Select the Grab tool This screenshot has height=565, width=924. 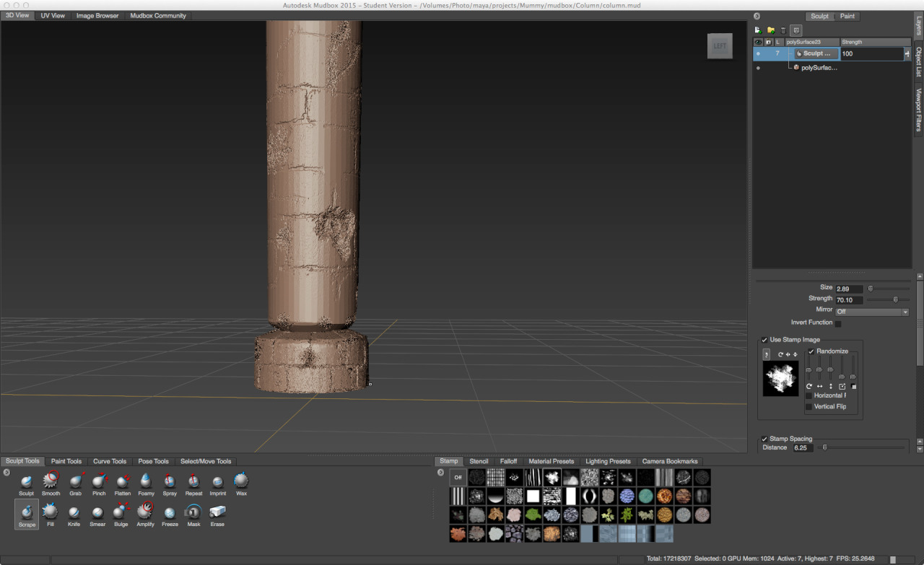76,483
